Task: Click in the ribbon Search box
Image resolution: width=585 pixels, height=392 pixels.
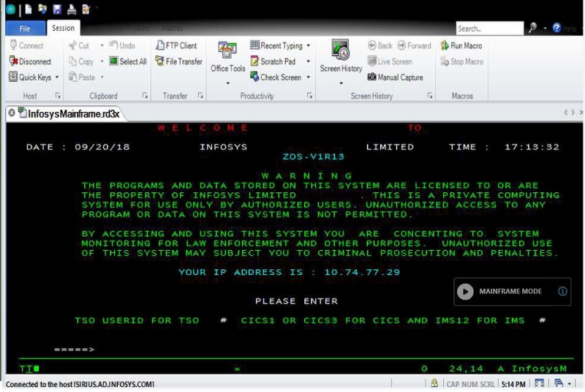Action: [488, 29]
